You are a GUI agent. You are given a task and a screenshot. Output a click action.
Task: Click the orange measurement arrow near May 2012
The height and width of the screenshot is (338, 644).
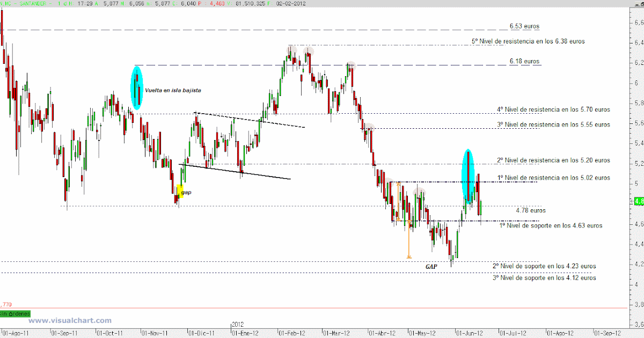(409, 239)
